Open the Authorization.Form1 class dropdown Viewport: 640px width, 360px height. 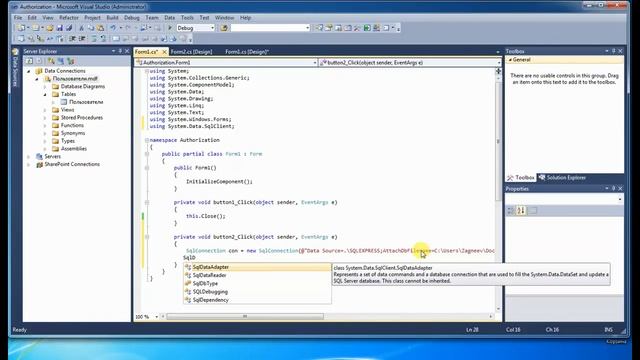click(x=315, y=62)
